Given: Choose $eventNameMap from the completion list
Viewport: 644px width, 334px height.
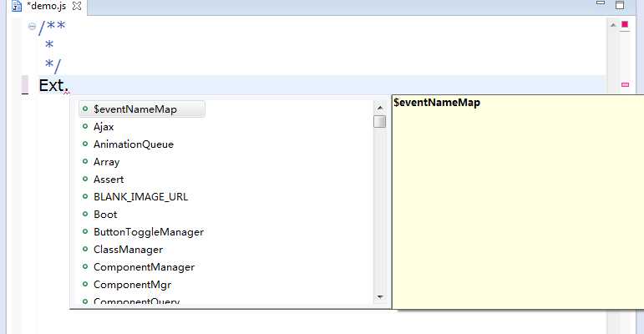Looking at the screenshot, I should 135,109.
